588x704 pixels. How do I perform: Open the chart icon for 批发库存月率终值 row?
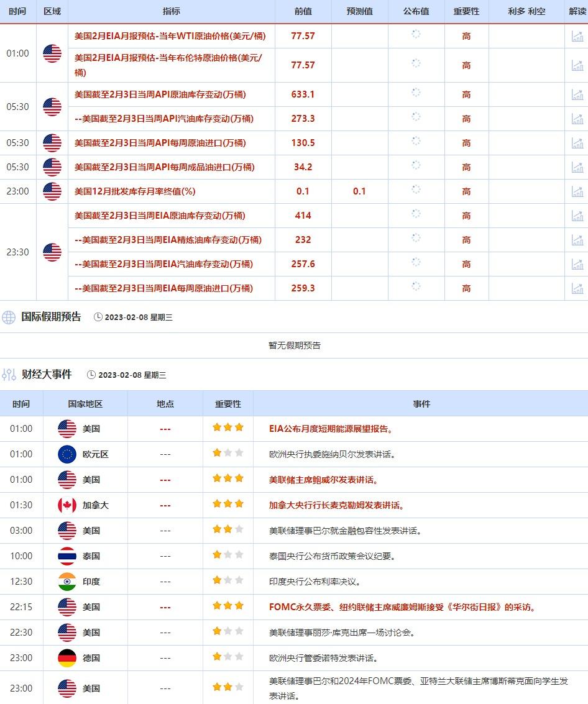click(577, 191)
